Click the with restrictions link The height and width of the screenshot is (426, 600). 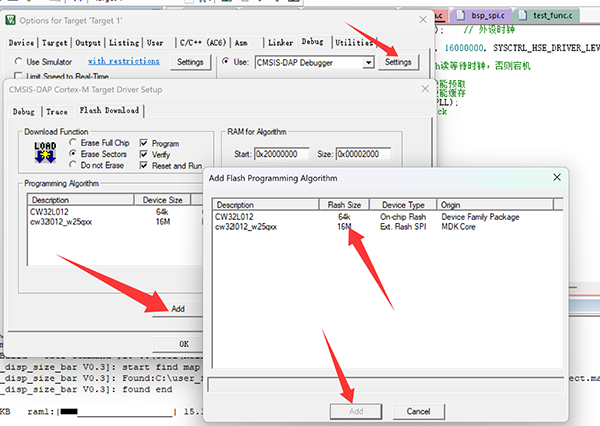click(x=123, y=62)
